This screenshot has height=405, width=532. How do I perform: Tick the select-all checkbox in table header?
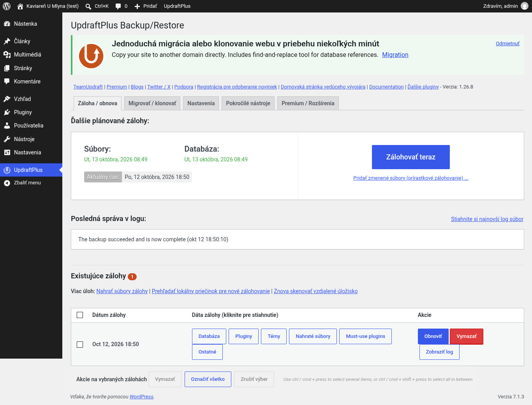pos(80,315)
